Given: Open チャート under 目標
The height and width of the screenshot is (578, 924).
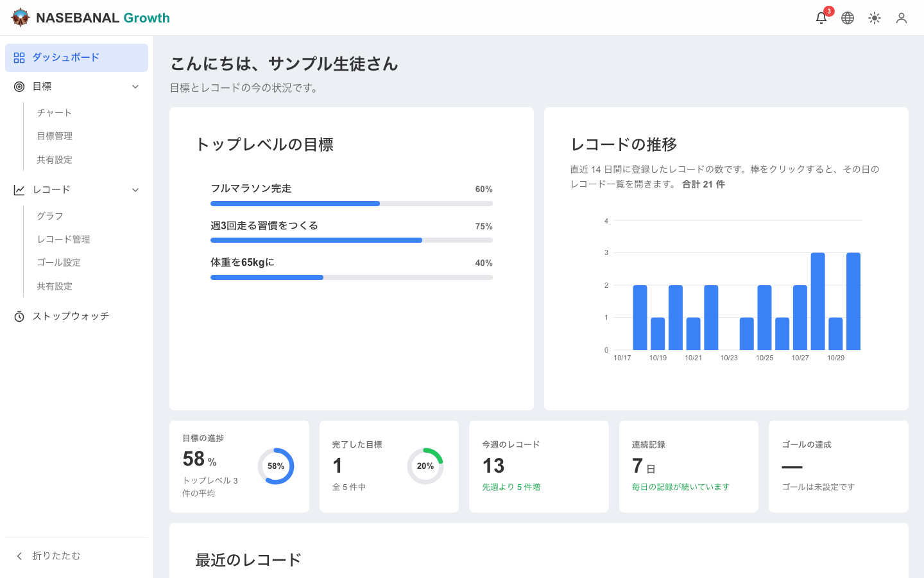Looking at the screenshot, I should click(x=54, y=112).
